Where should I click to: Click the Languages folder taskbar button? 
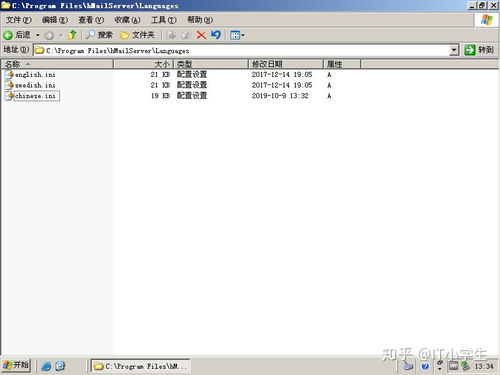coord(141,366)
